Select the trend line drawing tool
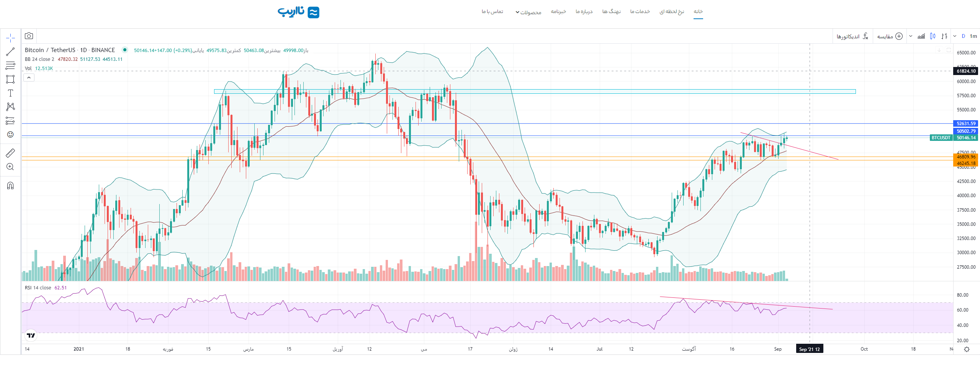Viewport: 980px width, 369px height. point(10,52)
